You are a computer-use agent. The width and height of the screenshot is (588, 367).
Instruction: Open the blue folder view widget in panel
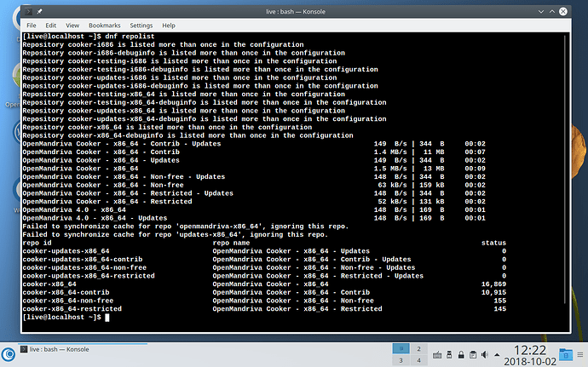[x=566, y=354]
